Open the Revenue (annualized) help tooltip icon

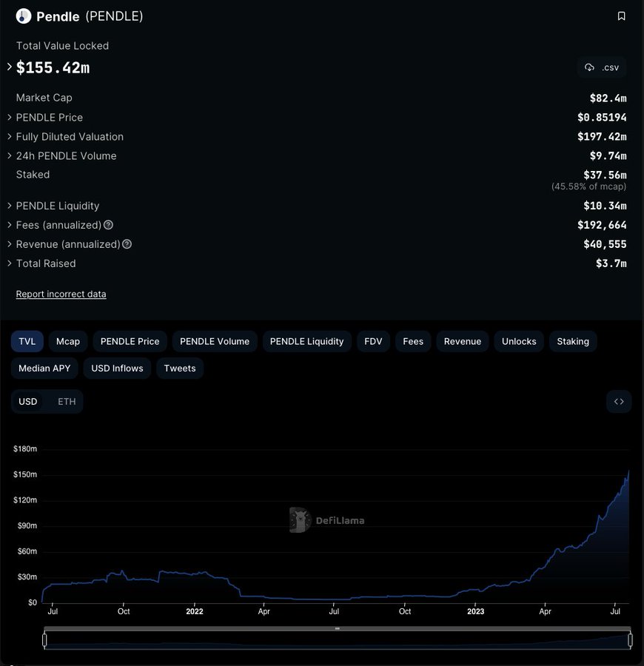(127, 244)
